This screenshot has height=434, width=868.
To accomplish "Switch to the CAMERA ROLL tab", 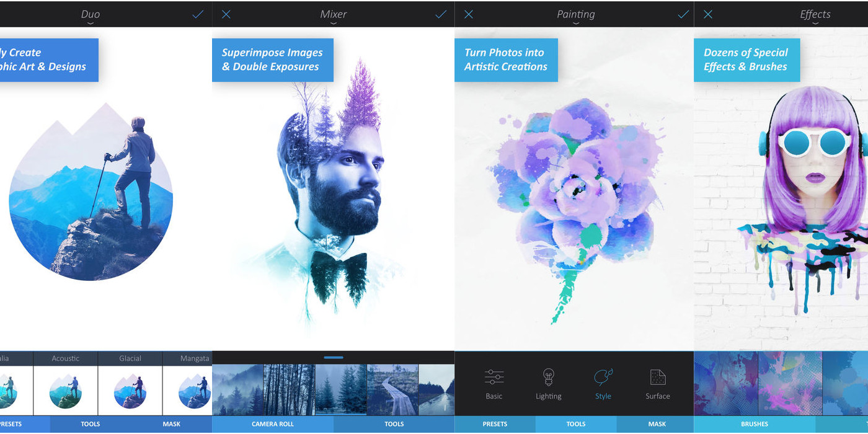I will tap(273, 424).
